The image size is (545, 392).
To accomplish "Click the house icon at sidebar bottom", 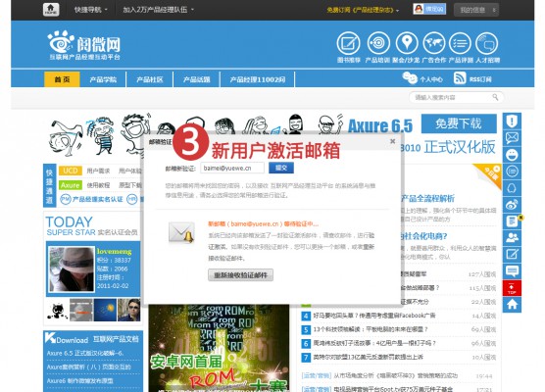I will 512,305.
